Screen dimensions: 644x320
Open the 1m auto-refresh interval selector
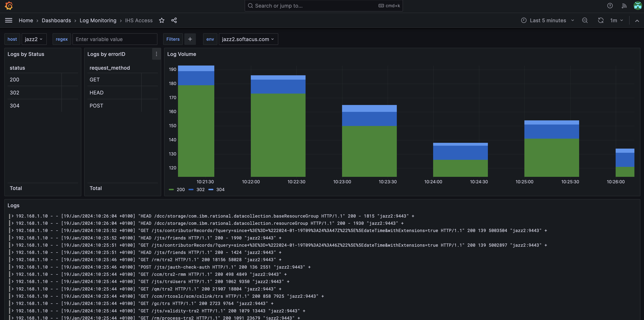(x=617, y=20)
